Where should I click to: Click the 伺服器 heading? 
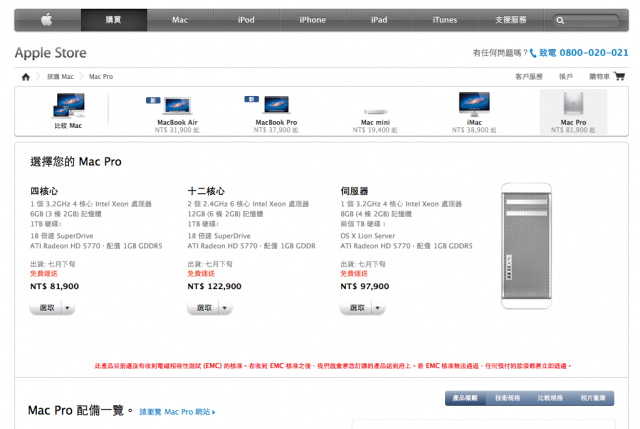[x=354, y=191]
